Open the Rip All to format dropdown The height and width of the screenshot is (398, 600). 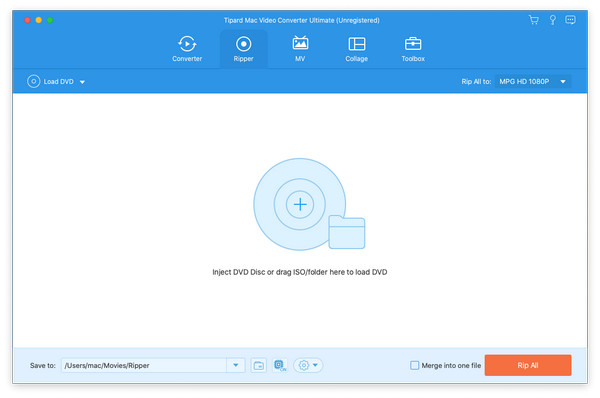[x=533, y=82]
